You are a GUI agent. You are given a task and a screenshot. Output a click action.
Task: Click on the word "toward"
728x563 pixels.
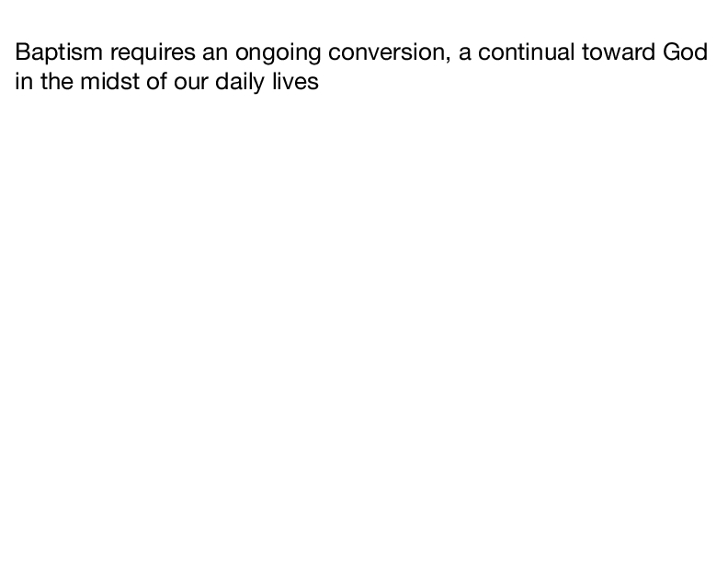(x=619, y=52)
